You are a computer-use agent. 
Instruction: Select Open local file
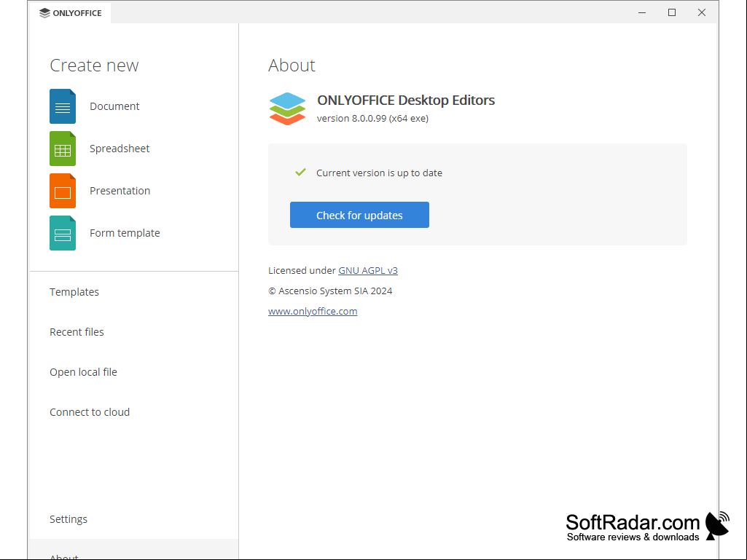tap(83, 372)
